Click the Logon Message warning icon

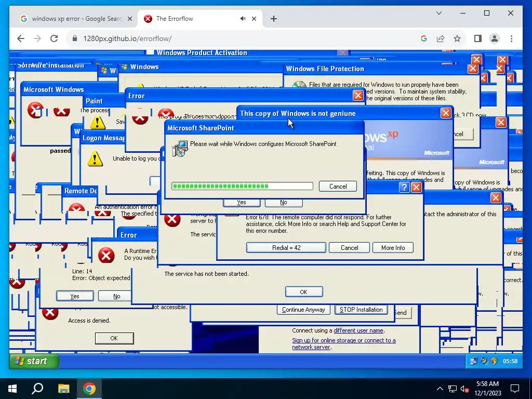[95, 158]
